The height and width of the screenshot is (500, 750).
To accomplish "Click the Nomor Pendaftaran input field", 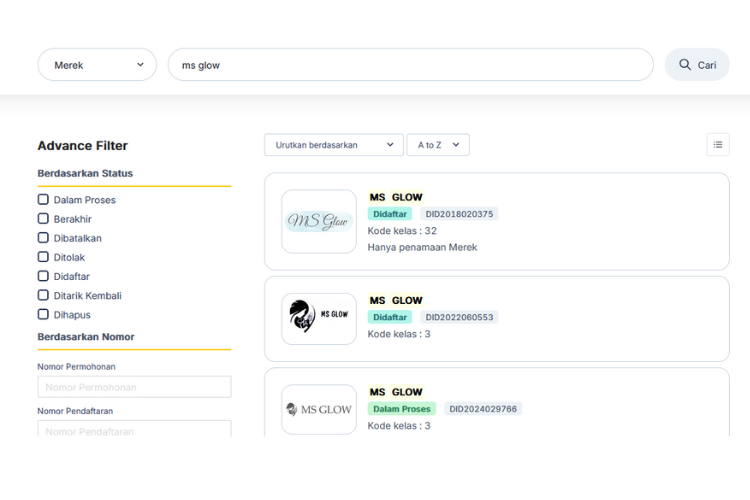I will point(134,429).
